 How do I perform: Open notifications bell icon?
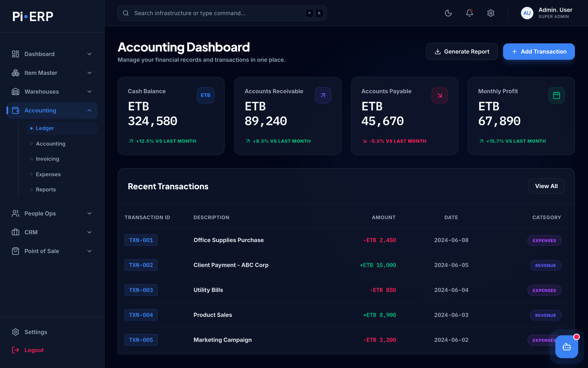(x=469, y=13)
